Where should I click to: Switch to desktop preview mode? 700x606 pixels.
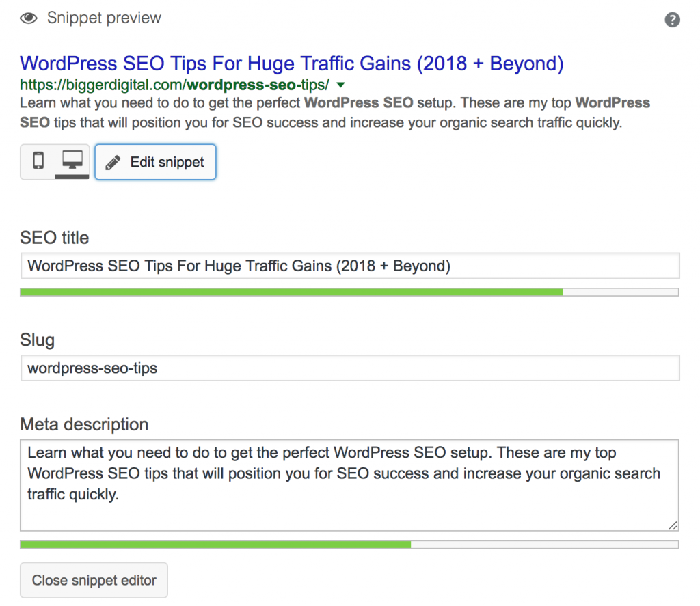click(x=72, y=161)
